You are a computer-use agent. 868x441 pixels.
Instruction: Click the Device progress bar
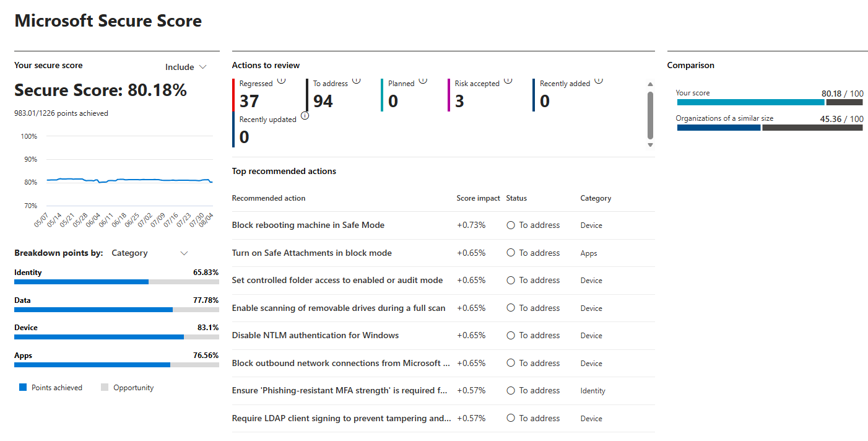(116, 337)
